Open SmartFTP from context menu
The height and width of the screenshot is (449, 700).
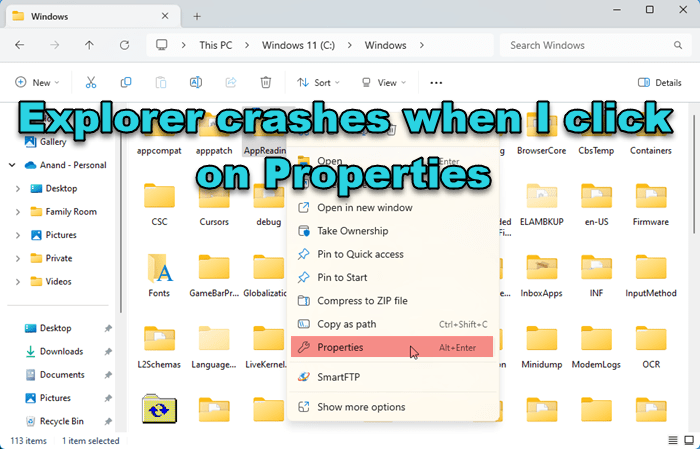(x=392, y=377)
